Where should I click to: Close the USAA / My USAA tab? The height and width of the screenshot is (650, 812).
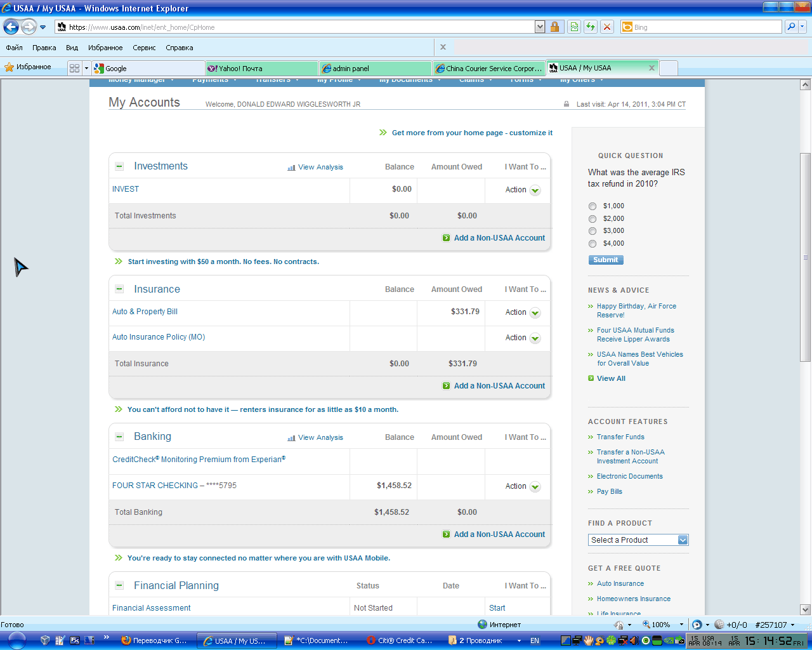point(652,68)
